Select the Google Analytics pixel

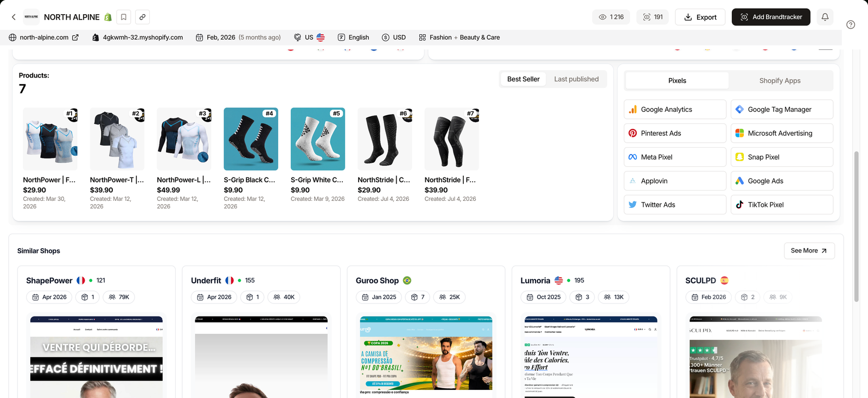675,109
